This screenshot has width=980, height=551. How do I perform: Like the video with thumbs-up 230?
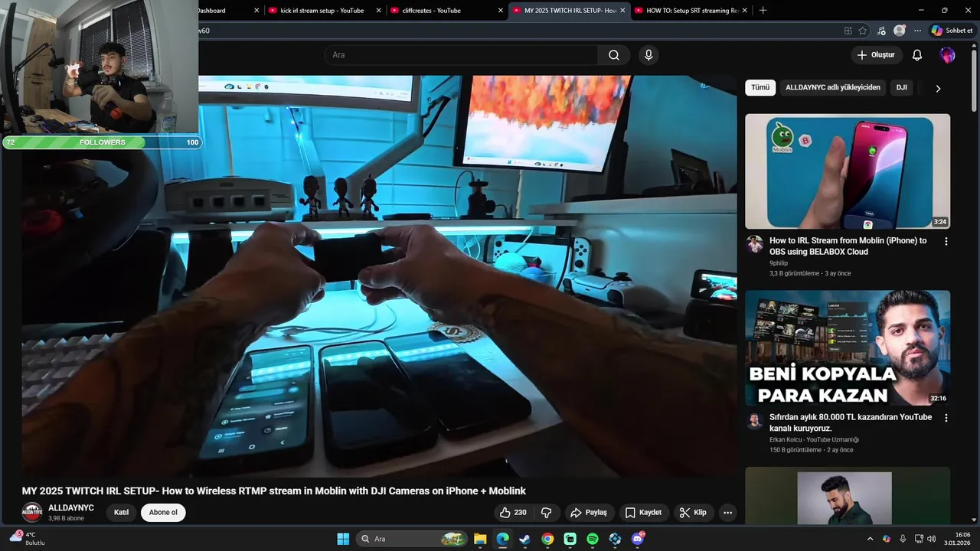(513, 513)
